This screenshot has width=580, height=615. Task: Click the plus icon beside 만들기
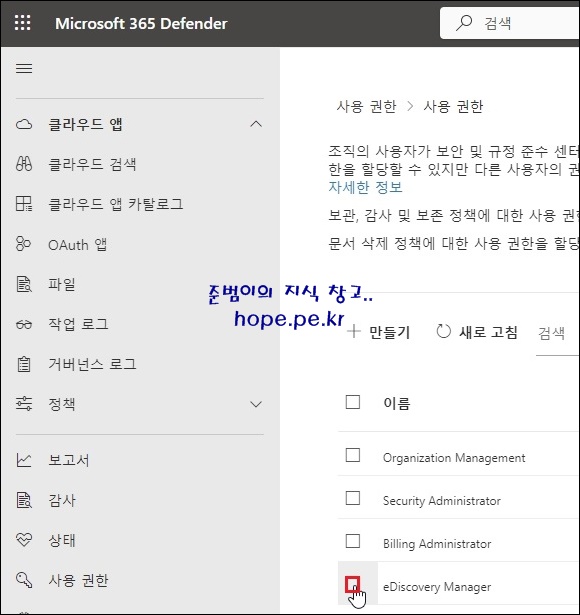click(354, 331)
